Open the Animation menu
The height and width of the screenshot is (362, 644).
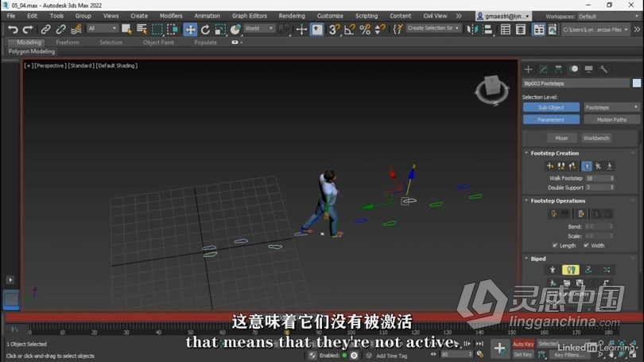(x=207, y=16)
